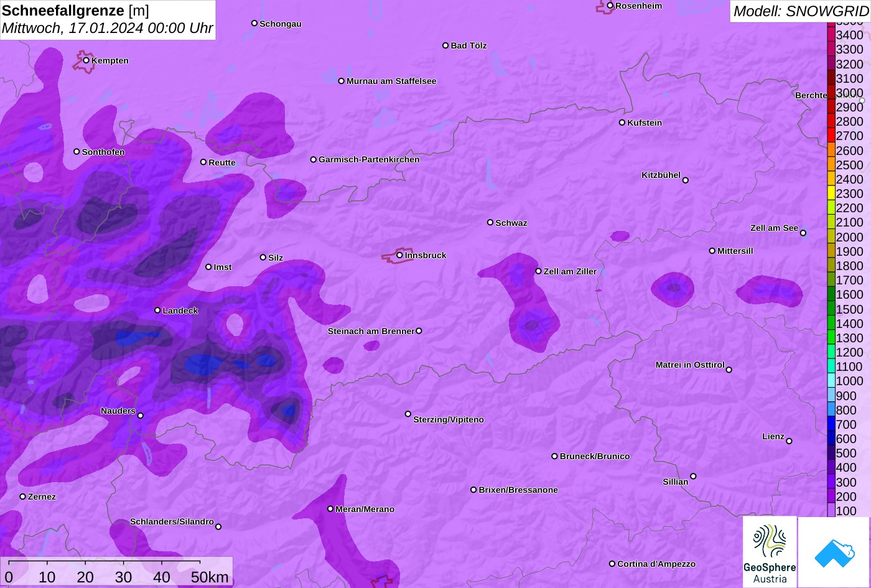
Task: Click the Kempten location marker circle
Action: click(86, 60)
